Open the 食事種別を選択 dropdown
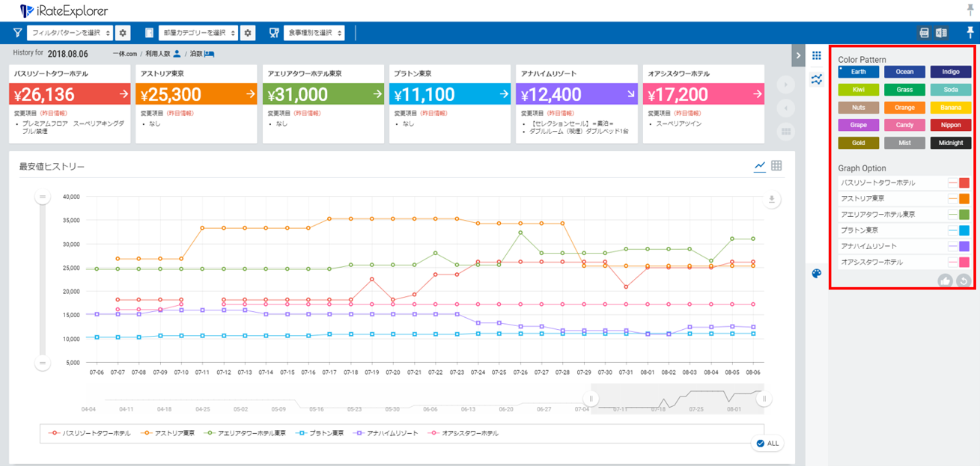980x466 pixels. pyautogui.click(x=314, y=33)
